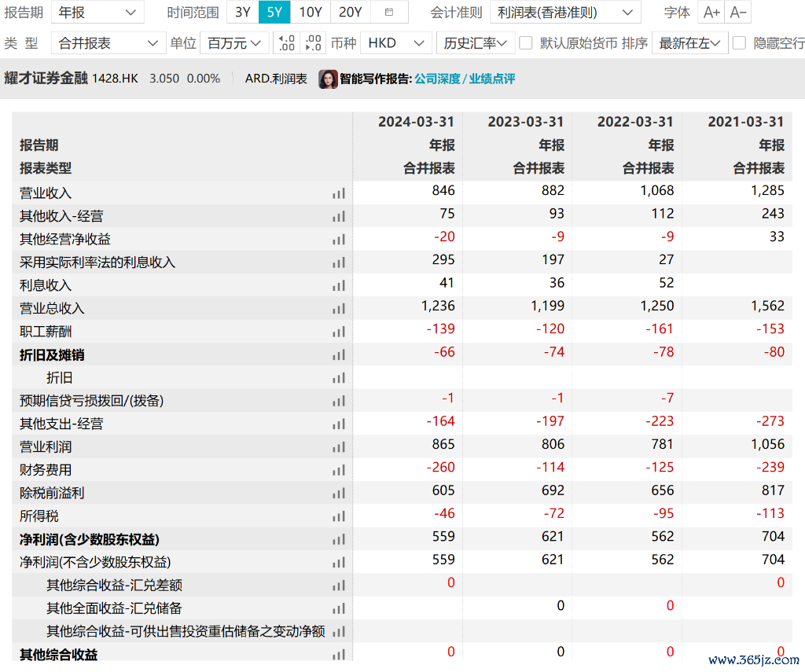Select 10Y time range tab
Image resolution: width=805 pixels, height=672 pixels.
(x=311, y=13)
